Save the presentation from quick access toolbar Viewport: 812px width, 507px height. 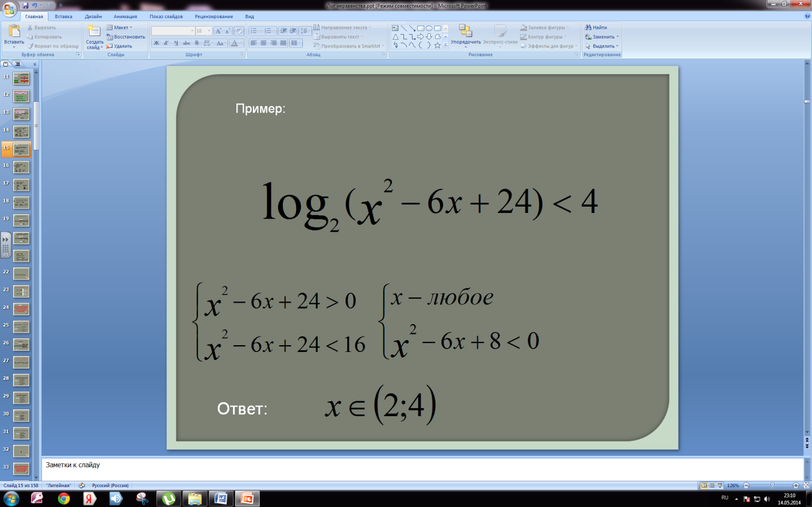[26, 5]
